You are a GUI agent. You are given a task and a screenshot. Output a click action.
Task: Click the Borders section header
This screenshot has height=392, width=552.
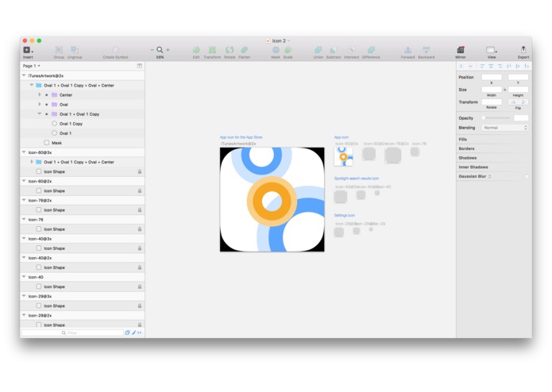click(x=466, y=148)
